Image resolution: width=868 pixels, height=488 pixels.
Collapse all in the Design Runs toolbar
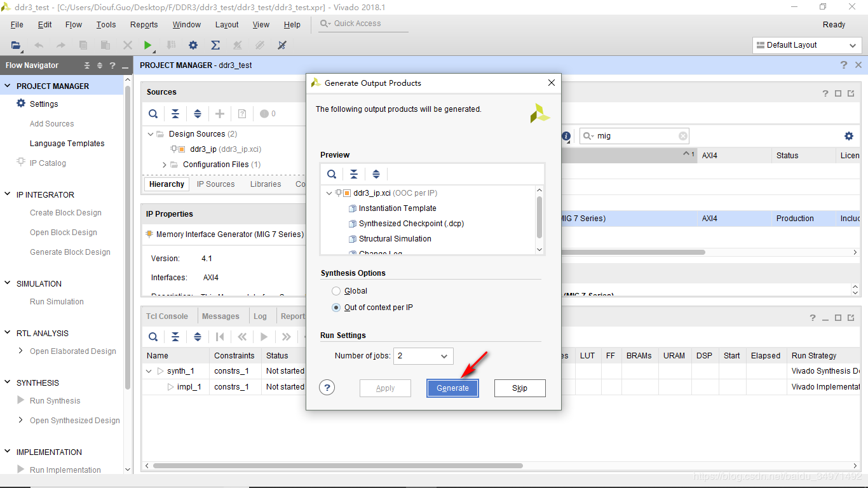click(x=175, y=337)
